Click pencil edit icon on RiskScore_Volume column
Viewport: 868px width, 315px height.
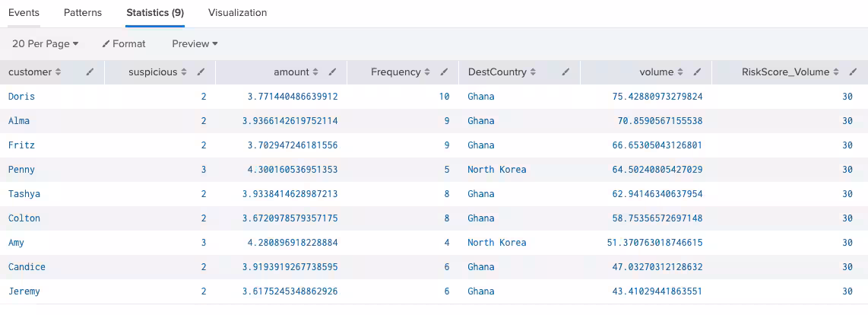854,72
